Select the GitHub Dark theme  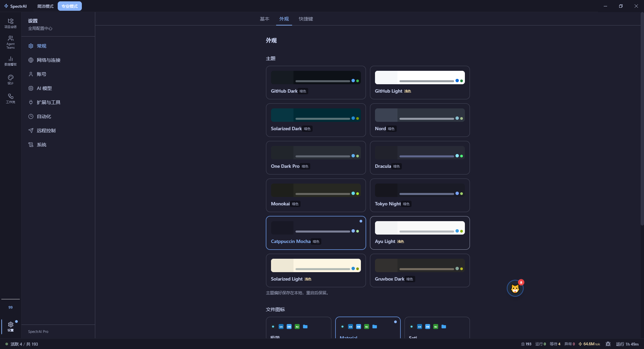tap(316, 83)
